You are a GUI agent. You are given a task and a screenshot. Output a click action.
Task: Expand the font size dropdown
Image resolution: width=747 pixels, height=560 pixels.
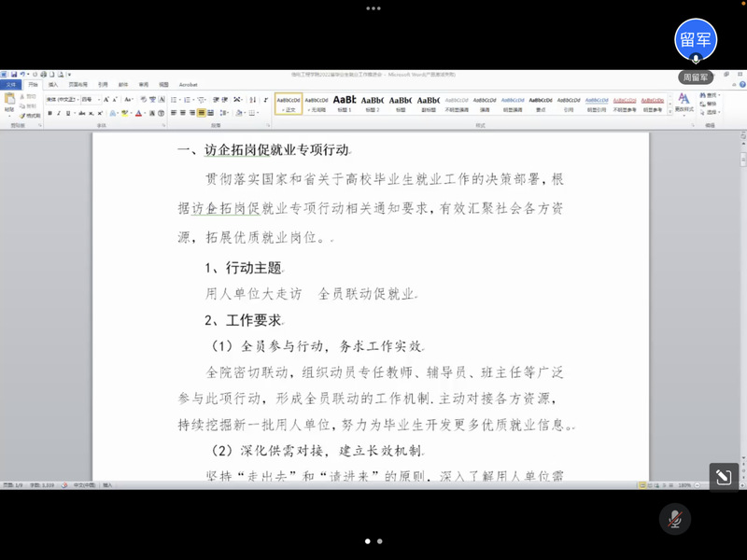coord(99,99)
